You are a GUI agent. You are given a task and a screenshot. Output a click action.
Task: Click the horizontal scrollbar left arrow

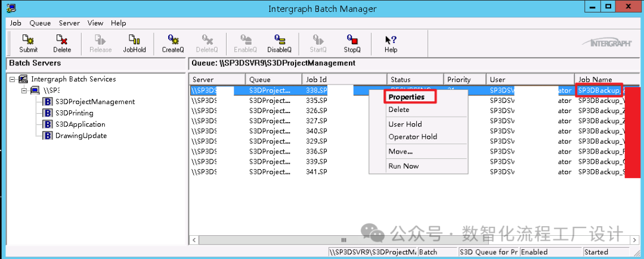coord(194,240)
